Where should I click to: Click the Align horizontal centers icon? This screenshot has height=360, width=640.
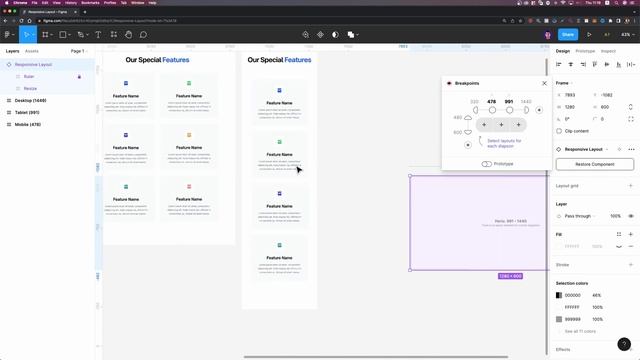click(x=571, y=64)
